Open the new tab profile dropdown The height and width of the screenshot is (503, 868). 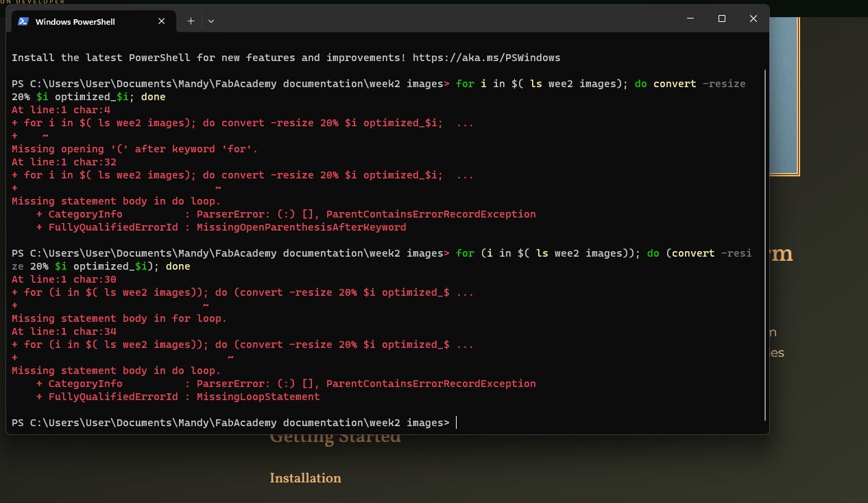click(x=211, y=21)
